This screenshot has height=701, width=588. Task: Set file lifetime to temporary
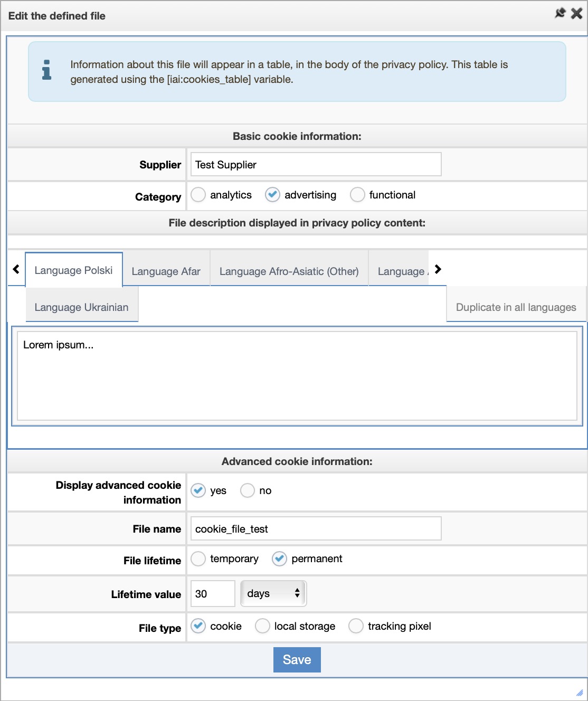pos(198,558)
